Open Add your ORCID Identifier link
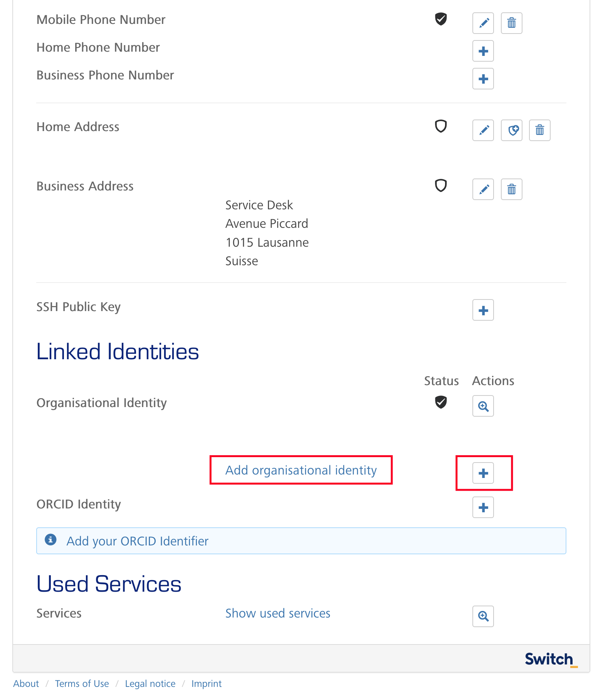 pyautogui.click(x=138, y=541)
